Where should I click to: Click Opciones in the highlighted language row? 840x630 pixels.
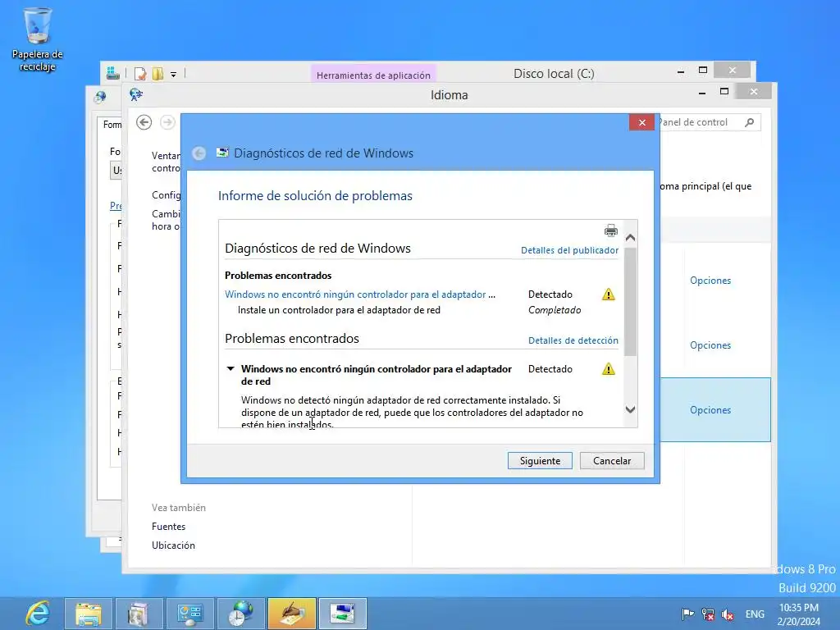[710, 410]
